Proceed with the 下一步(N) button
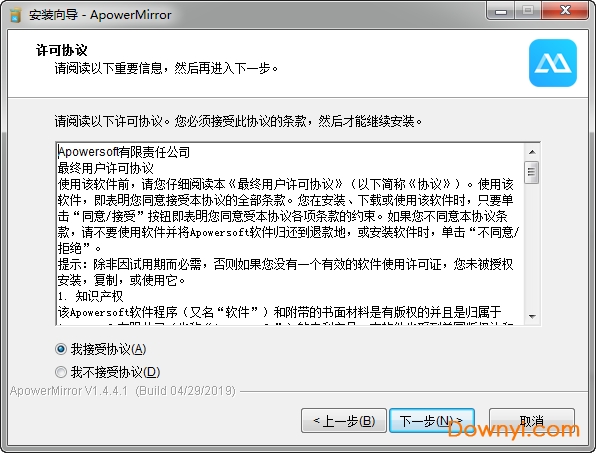The height and width of the screenshot is (453, 596). pyautogui.click(x=432, y=421)
